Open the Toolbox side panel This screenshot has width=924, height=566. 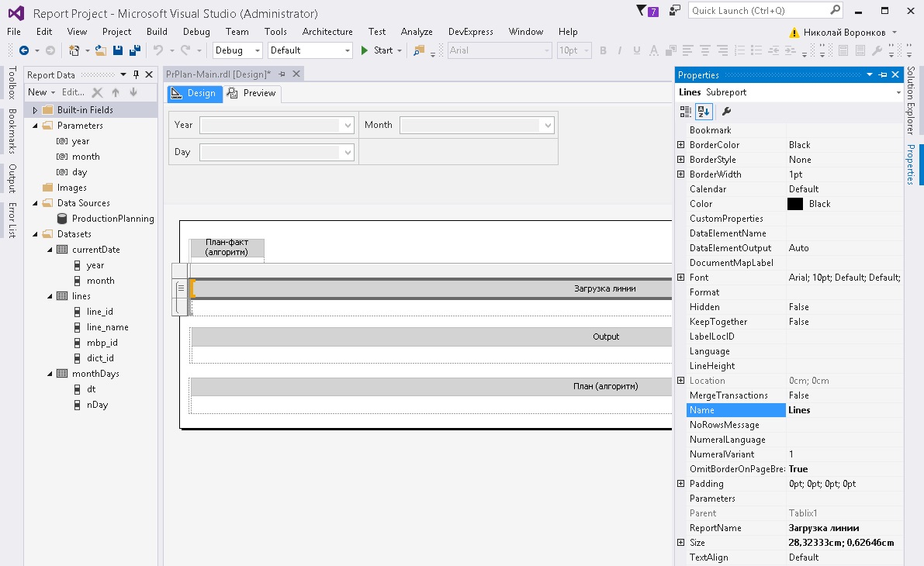(x=12, y=82)
